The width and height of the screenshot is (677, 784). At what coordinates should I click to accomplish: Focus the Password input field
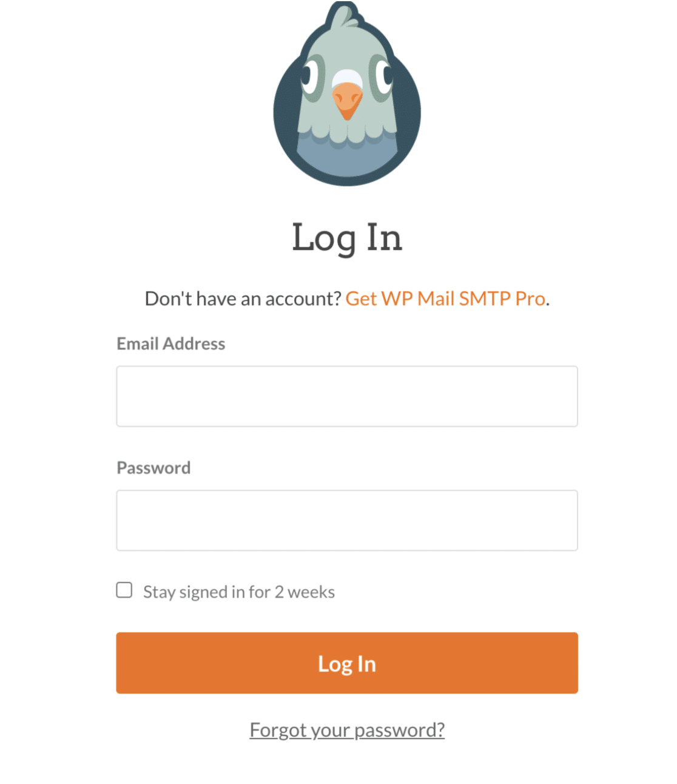[347, 520]
